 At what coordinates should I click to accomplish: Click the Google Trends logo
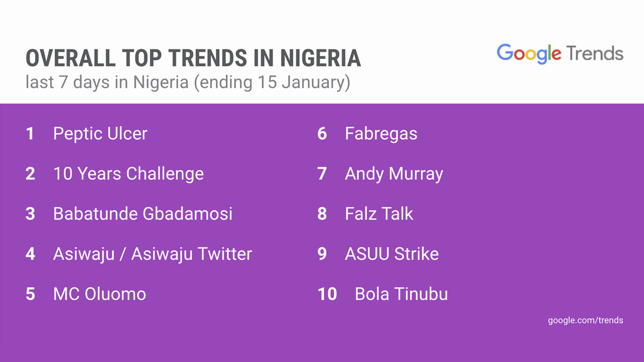tap(559, 53)
